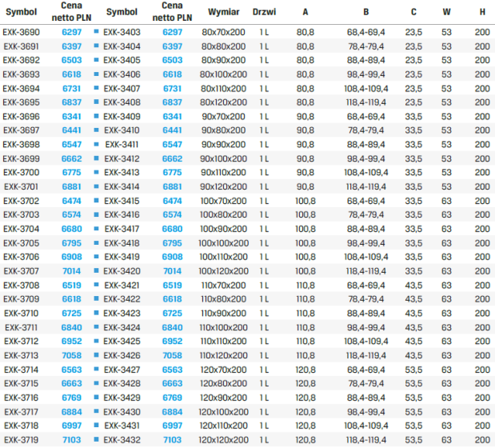The width and height of the screenshot is (495, 448).
Task: Click H value 200 in EXK-3691 row
Action: [x=482, y=46]
